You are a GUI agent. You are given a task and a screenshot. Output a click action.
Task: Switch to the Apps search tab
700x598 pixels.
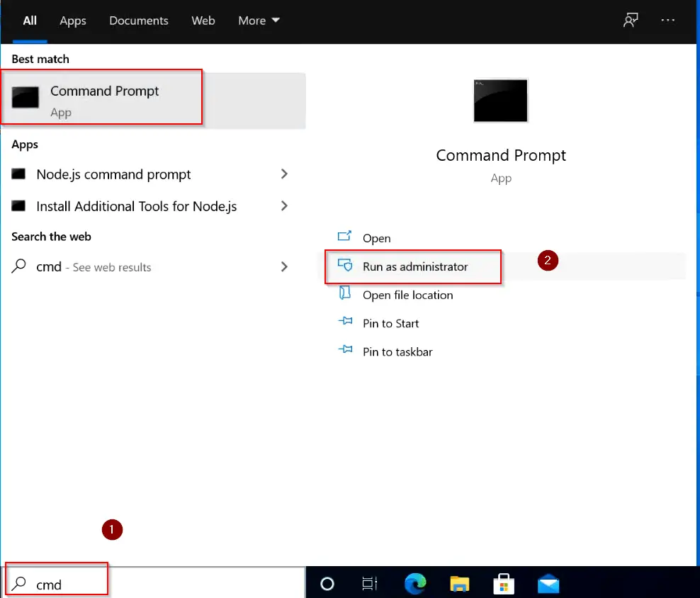coord(73,21)
